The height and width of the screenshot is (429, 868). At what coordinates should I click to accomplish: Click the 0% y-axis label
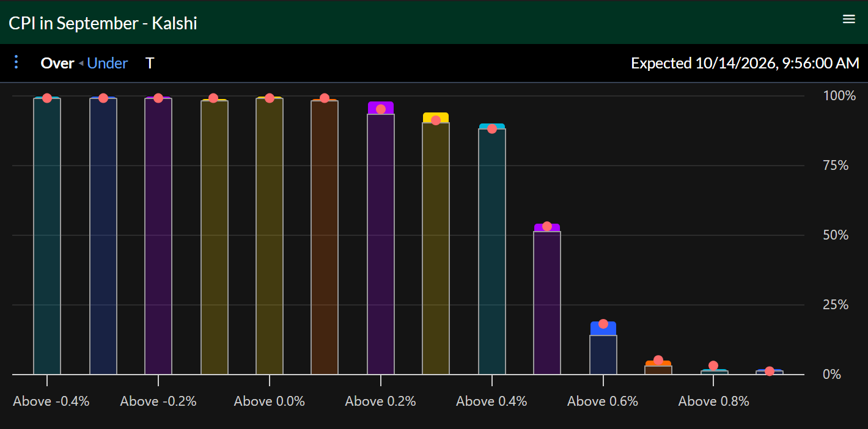[833, 374]
